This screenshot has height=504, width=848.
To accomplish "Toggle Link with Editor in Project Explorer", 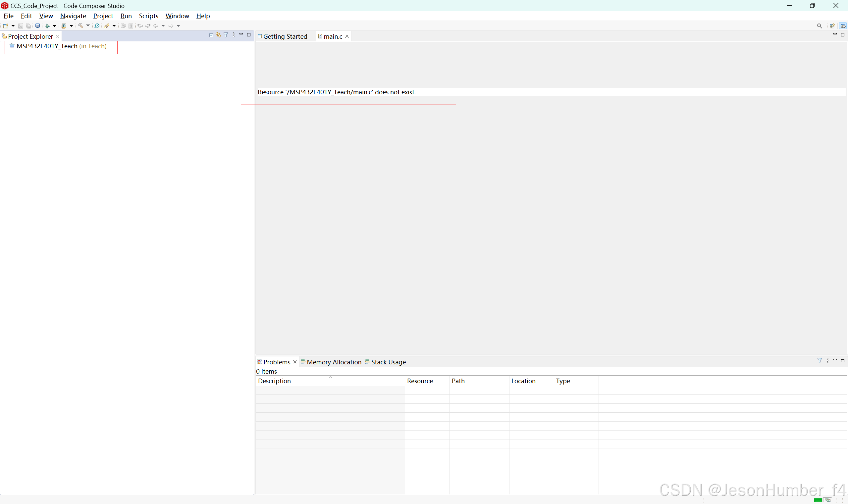I will (218, 35).
